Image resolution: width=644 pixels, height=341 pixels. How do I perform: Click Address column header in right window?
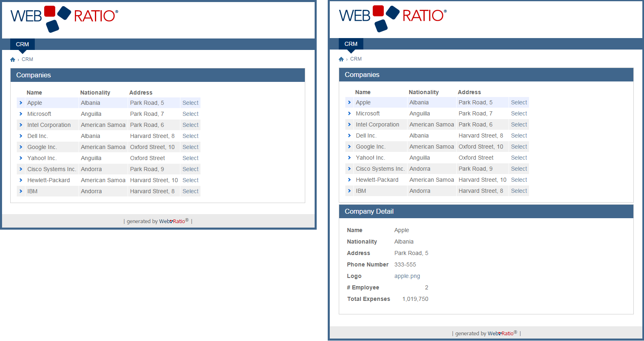coord(469,92)
